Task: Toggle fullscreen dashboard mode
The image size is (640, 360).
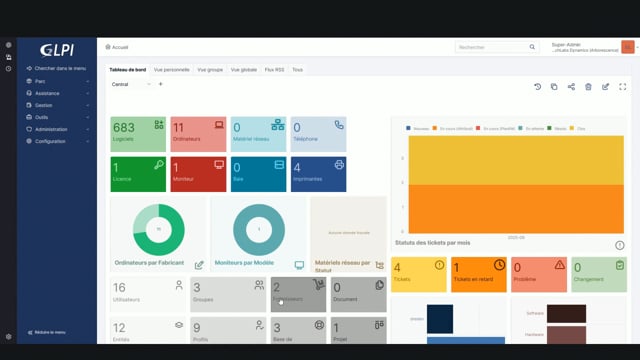Action: (x=622, y=87)
